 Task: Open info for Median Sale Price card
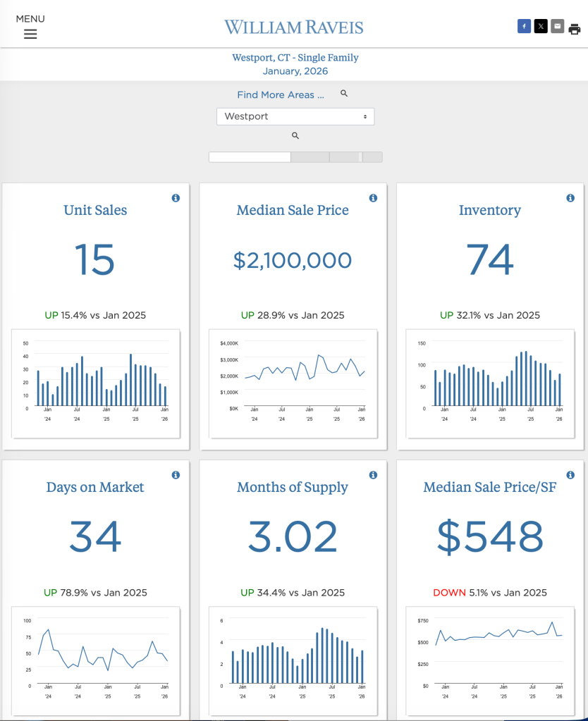[x=373, y=198]
